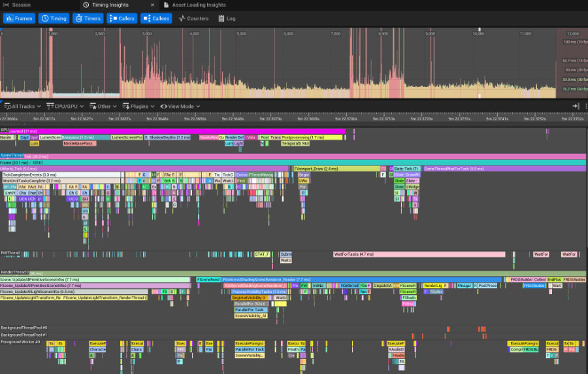Viewport: 588px width, 374px height.
Task: Click the page icon on Log button
Action: pos(221,18)
